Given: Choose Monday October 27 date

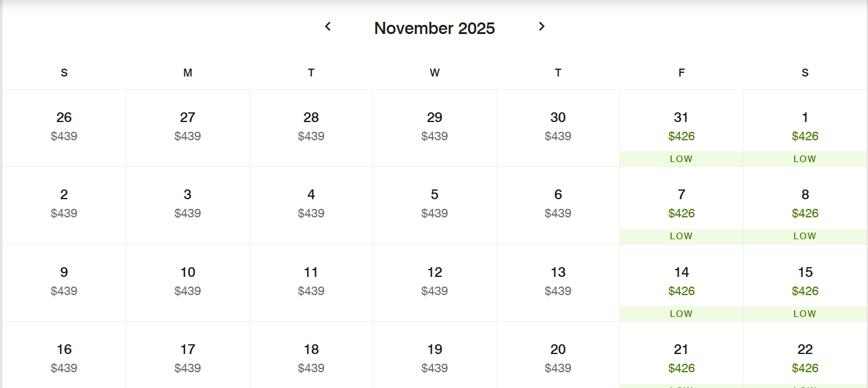Looking at the screenshot, I should (187, 128).
